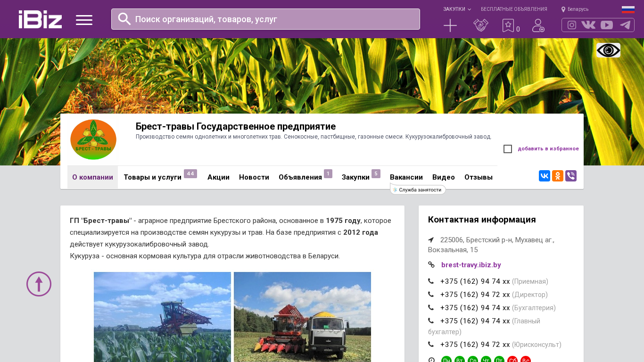Open the YouTube channel icon

[x=607, y=25]
